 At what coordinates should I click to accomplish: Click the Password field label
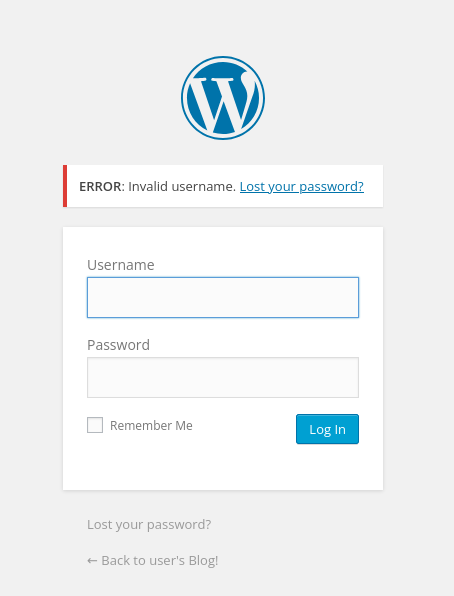tap(118, 345)
